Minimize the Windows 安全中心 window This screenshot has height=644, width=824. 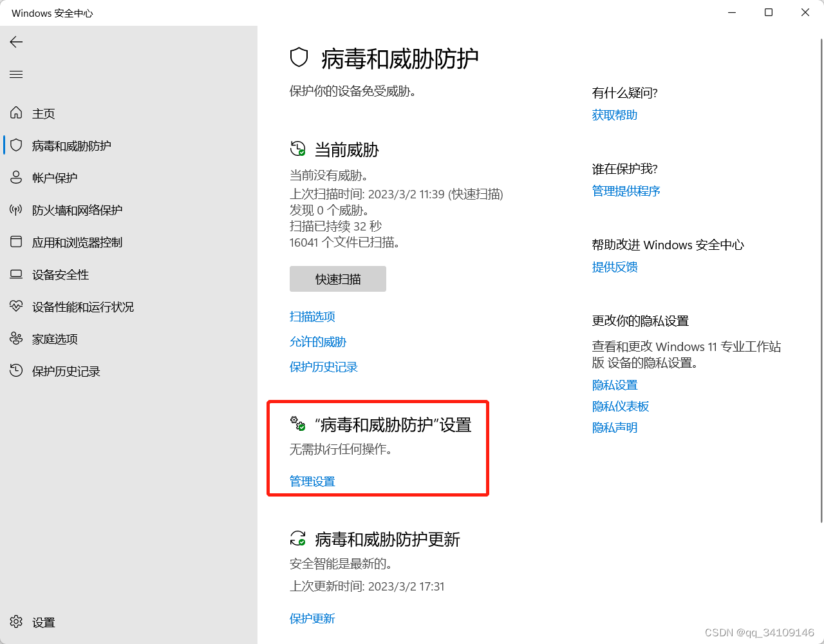732,12
